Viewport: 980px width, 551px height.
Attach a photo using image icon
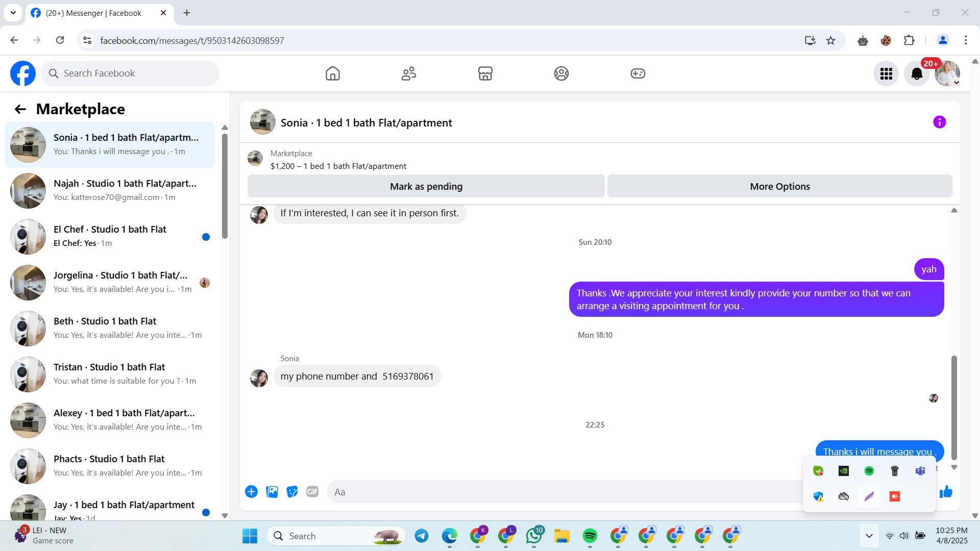tap(272, 492)
